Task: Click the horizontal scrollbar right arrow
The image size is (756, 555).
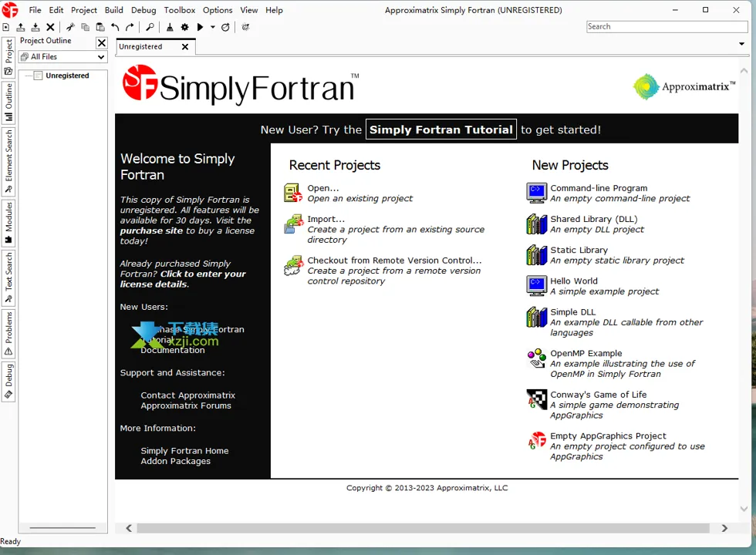Action: tap(724, 529)
